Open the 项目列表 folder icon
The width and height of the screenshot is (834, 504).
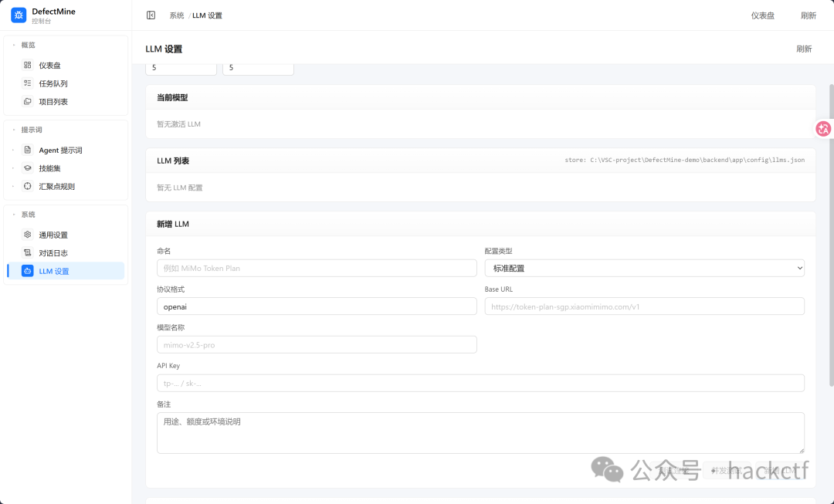(28, 101)
